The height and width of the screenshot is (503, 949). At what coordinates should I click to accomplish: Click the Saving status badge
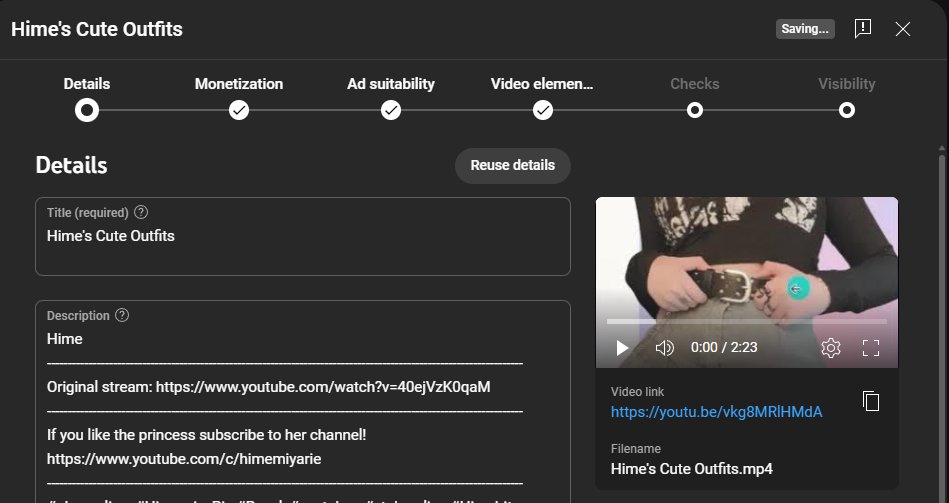click(x=805, y=29)
